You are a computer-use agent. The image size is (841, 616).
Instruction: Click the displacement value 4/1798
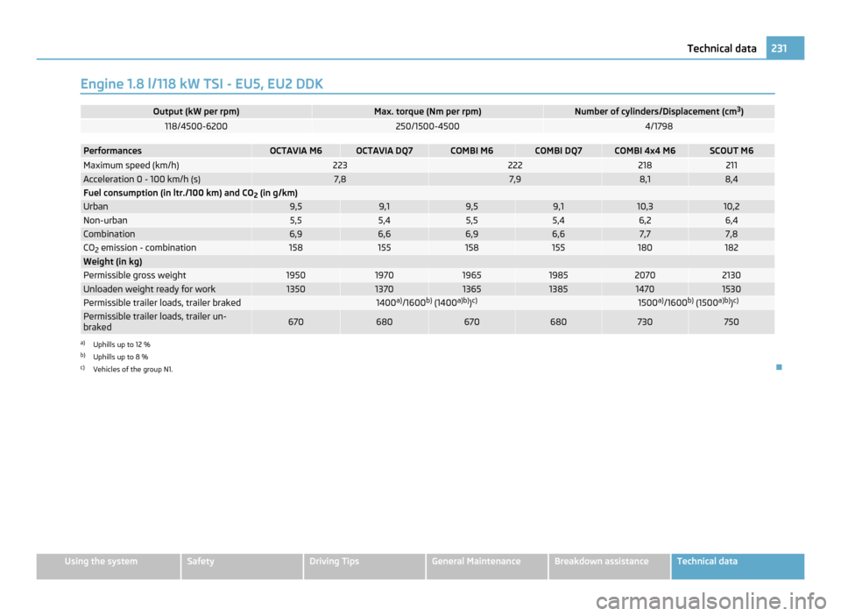(x=659, y=126)
